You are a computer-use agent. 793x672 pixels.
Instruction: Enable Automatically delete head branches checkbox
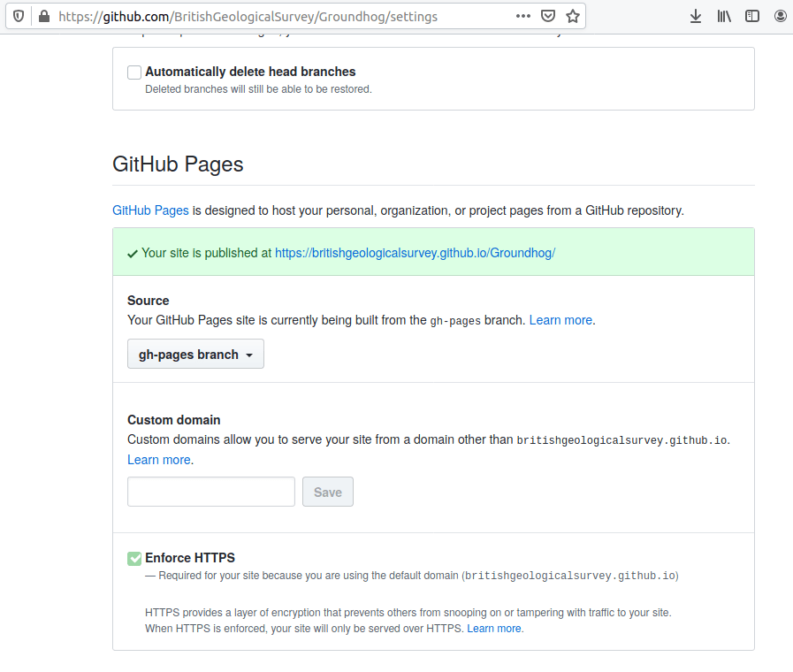pyautogui.click(x=134, y=73)
